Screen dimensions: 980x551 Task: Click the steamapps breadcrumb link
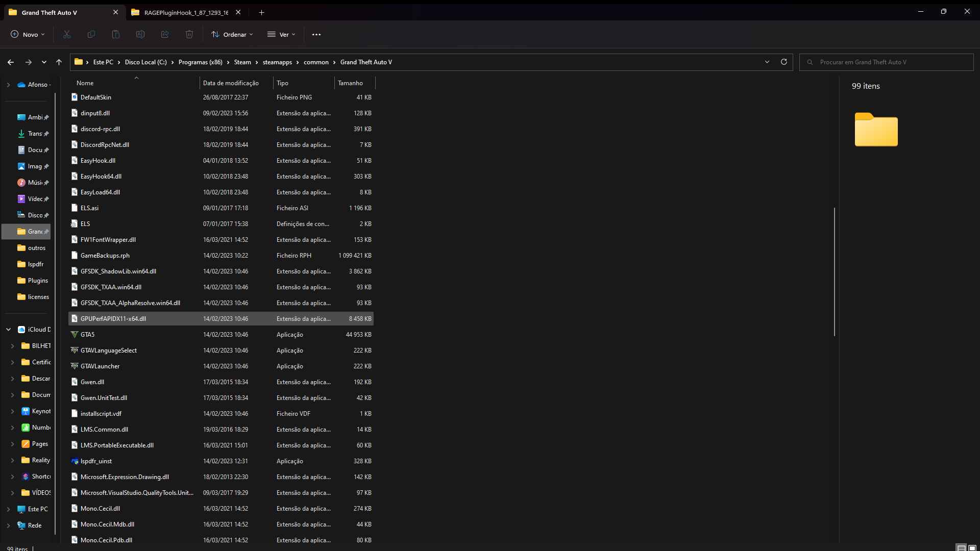277,62
